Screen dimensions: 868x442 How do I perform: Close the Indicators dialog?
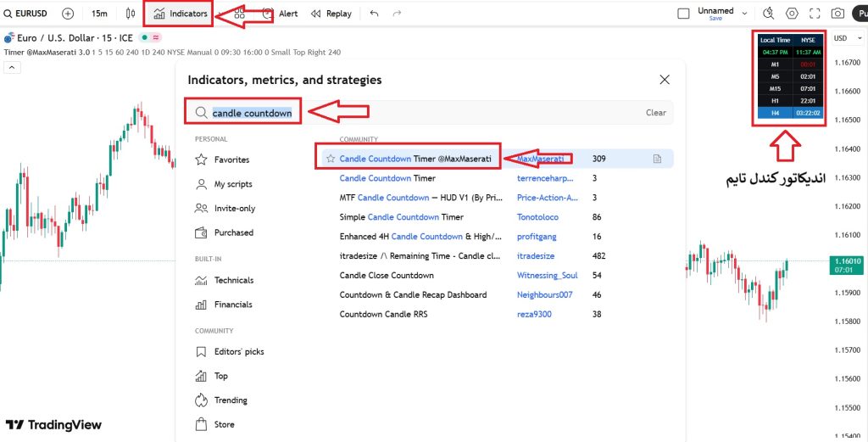click(x=665, y=80)
